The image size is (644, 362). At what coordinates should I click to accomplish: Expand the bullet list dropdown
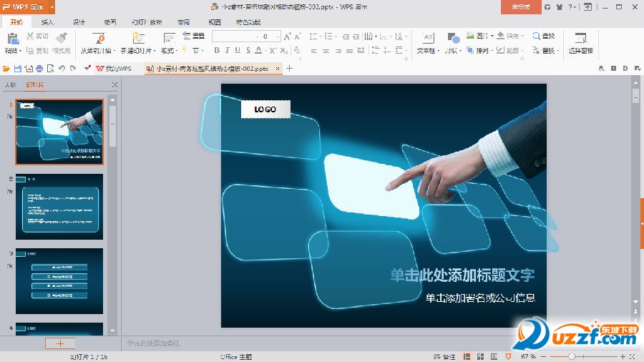tap(320, 36)
